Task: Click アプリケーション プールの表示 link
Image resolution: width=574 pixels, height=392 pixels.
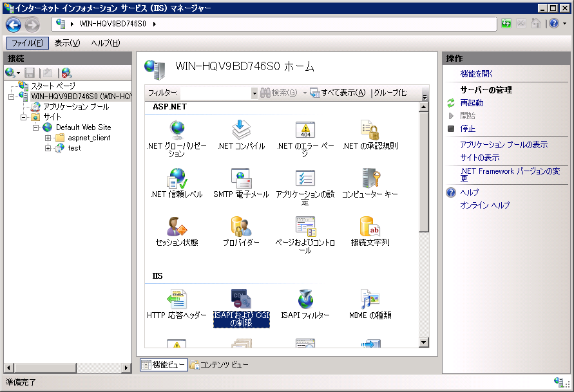Action: (x=504, y=145)
